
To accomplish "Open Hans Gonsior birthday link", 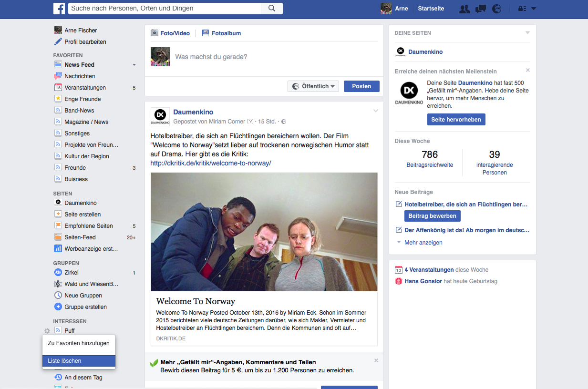I will 423,281.
